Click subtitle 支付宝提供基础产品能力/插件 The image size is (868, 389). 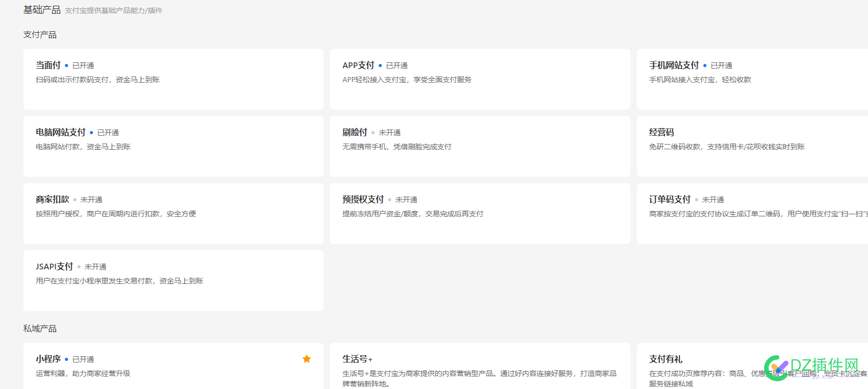click(x=114, y=10)
